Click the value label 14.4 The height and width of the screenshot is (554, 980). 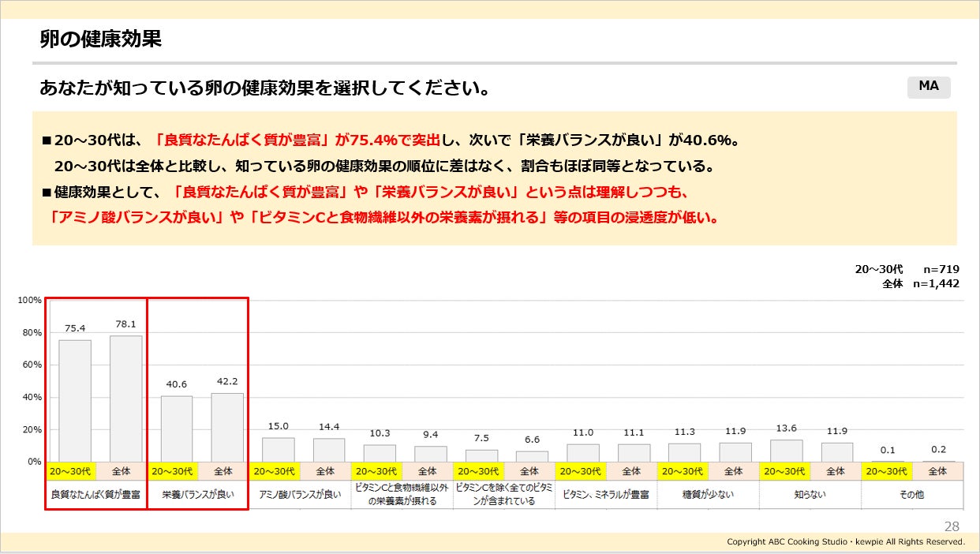pyautogui.click(x=330, y=427)
